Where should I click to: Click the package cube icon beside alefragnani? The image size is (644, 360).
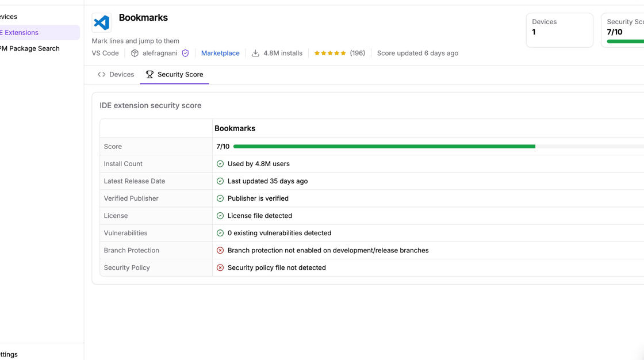pos(135,53)
